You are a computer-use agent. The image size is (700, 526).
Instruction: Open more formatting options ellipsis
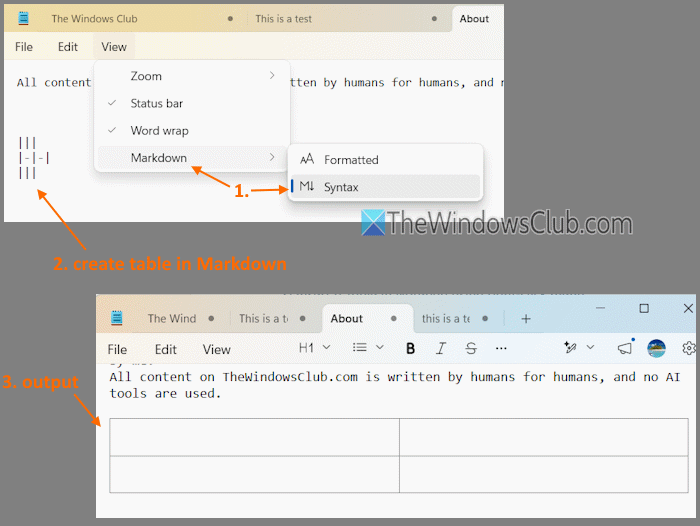click(501, 348)
